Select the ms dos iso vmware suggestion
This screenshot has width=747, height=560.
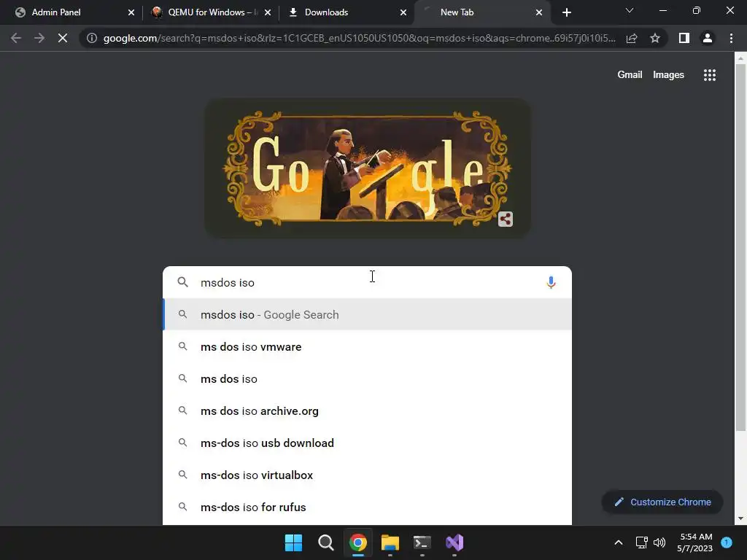[x=367, y=346]
